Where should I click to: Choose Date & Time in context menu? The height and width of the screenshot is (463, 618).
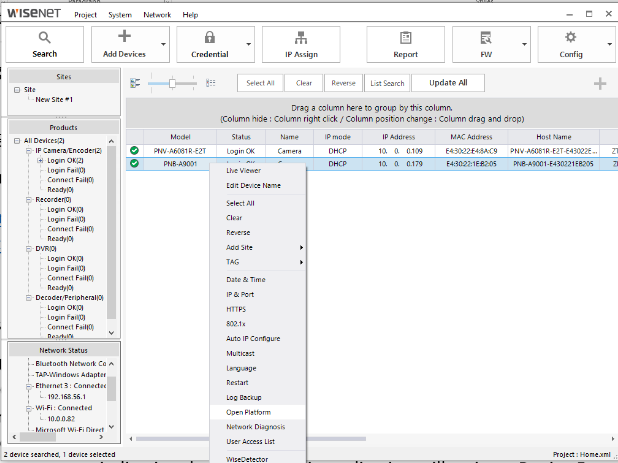click(x=258, y=279)
